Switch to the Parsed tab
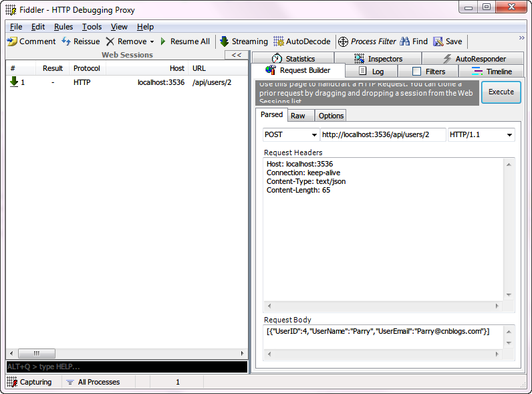The height and width of the screenshot is (394, 532). [x=271, y=115]
